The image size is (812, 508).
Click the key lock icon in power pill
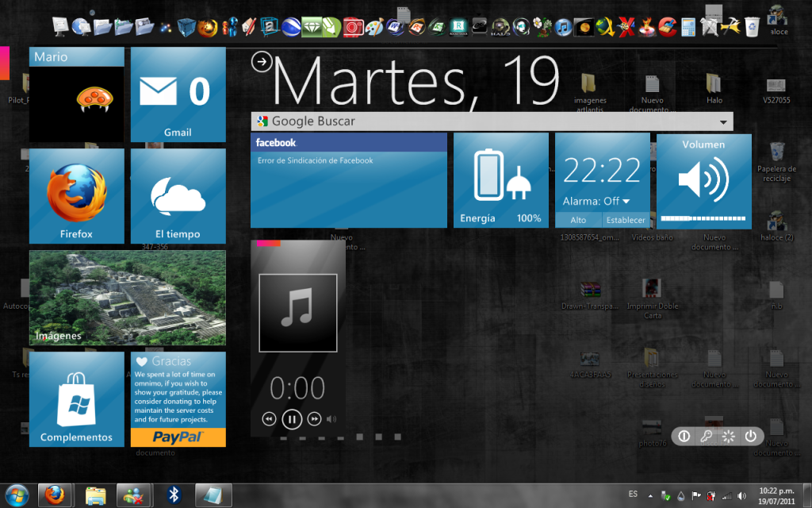tap(707, 436)
